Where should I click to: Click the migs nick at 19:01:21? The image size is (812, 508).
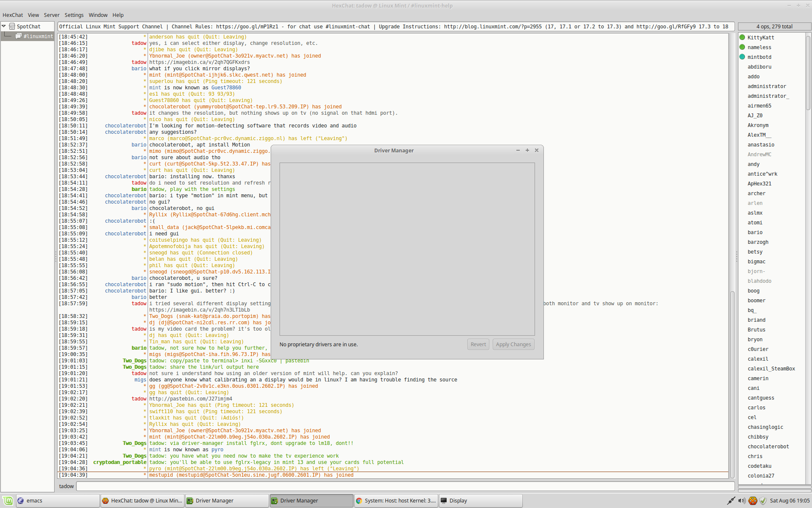point(140,380)
